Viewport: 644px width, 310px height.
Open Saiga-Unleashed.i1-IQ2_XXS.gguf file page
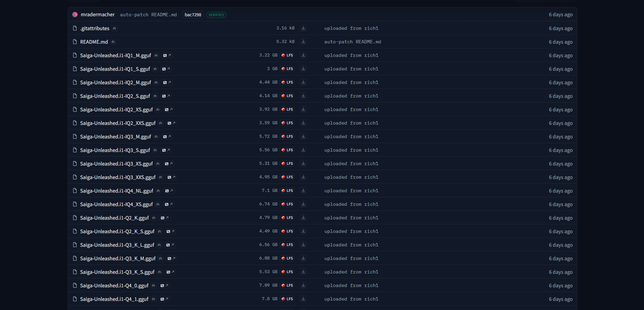coord(118,123)
